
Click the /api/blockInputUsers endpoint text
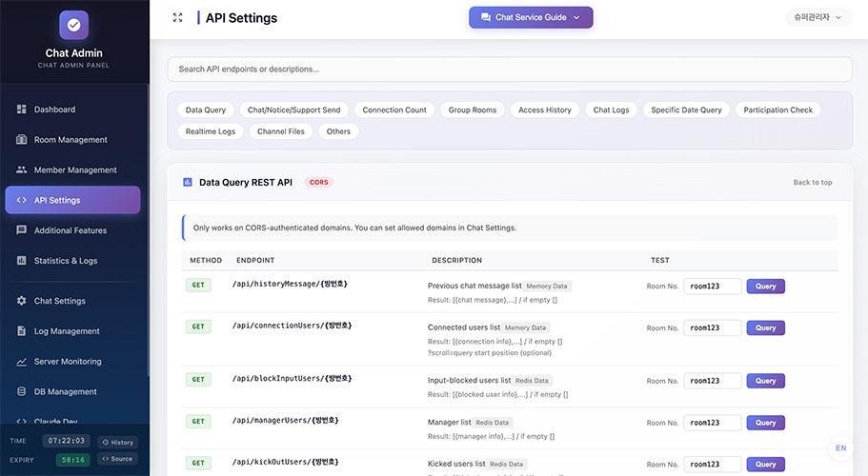coord(292,379)
